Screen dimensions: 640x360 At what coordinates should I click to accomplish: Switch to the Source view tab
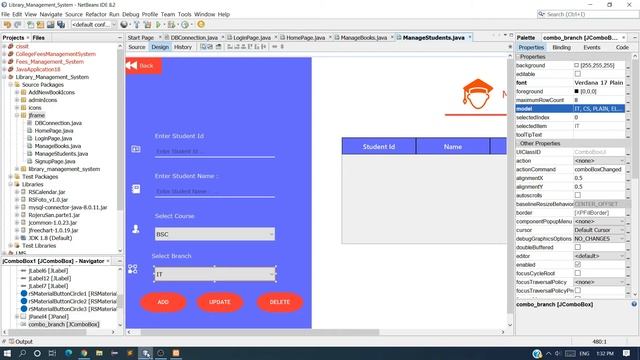pyautogui.click(x=137, y=47)
